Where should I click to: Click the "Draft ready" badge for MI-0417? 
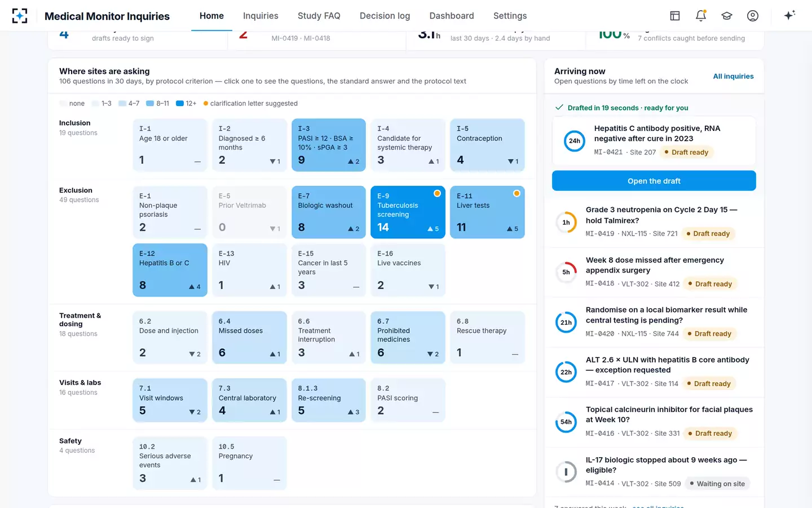(708, 384)
